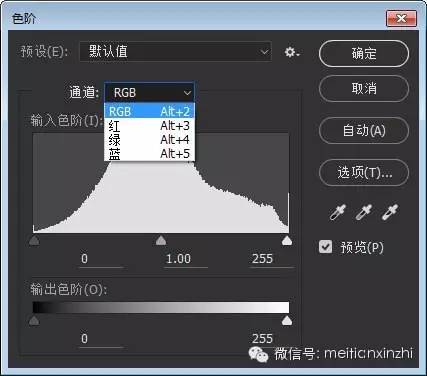
Task: Click input shadow value field 0
Action: tap(101, 259)
